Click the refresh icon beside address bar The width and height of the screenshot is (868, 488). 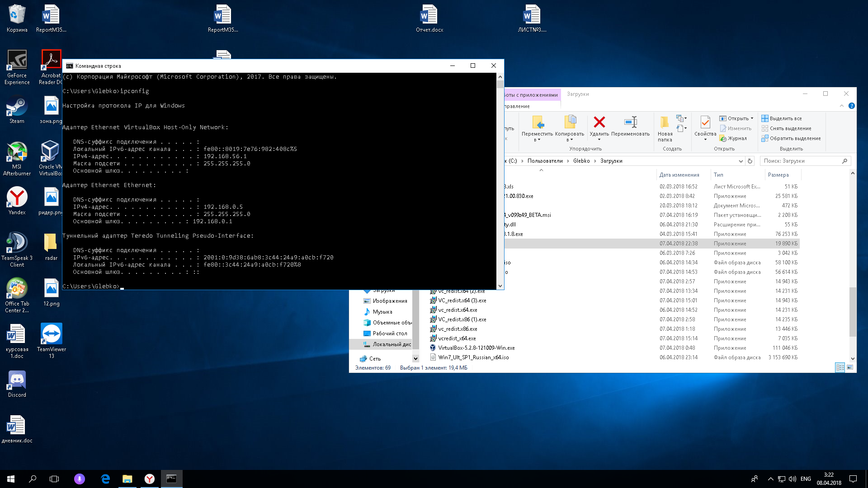[x=750, y=161]
